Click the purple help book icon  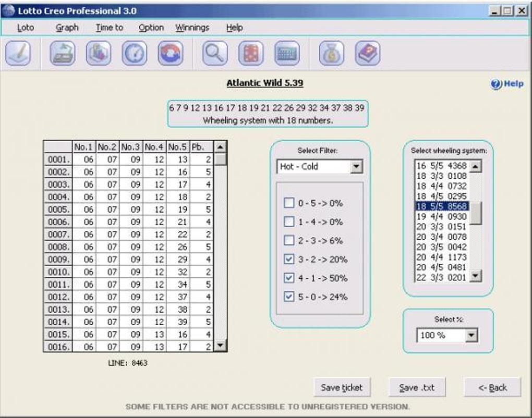coord(368,53)
